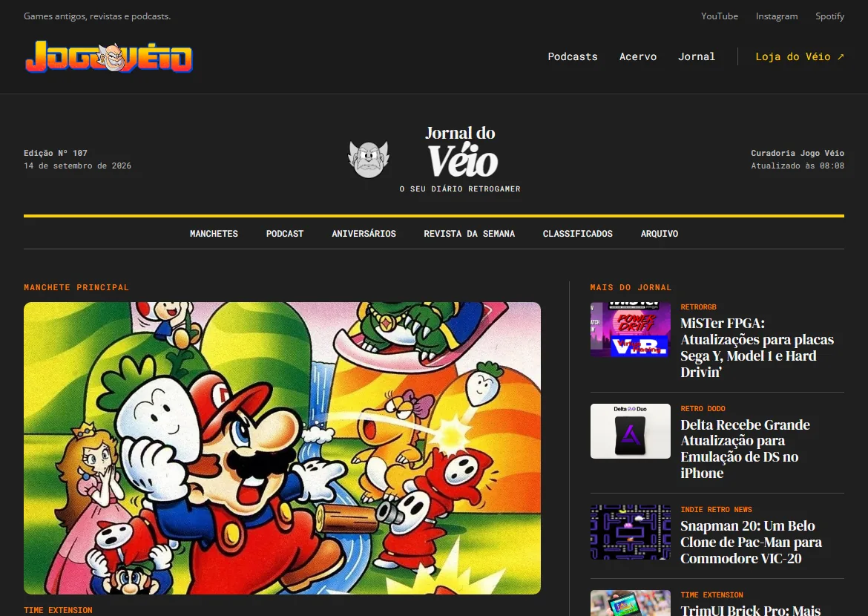Open the TrimUI Brick Pro article headline

[751, 610]
